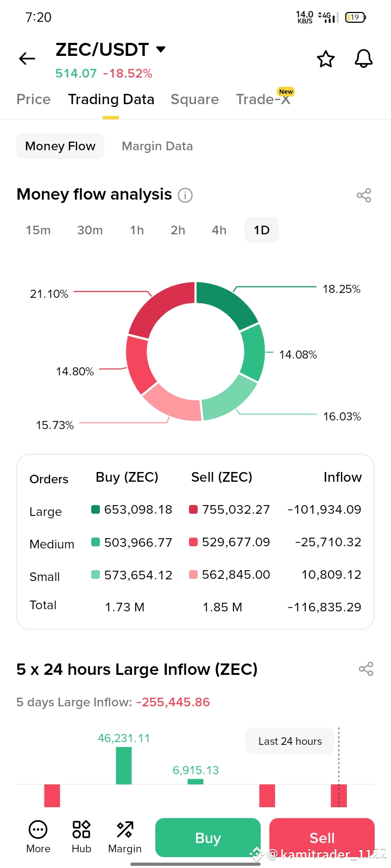Open price alert bell icon
Screen dimensions: 391x868
[363, 59]
